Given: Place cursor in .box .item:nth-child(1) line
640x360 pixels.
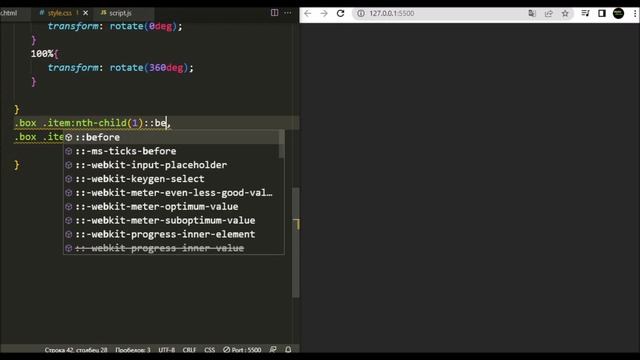Looking at the screenshot, I should (x=92, y=123).
